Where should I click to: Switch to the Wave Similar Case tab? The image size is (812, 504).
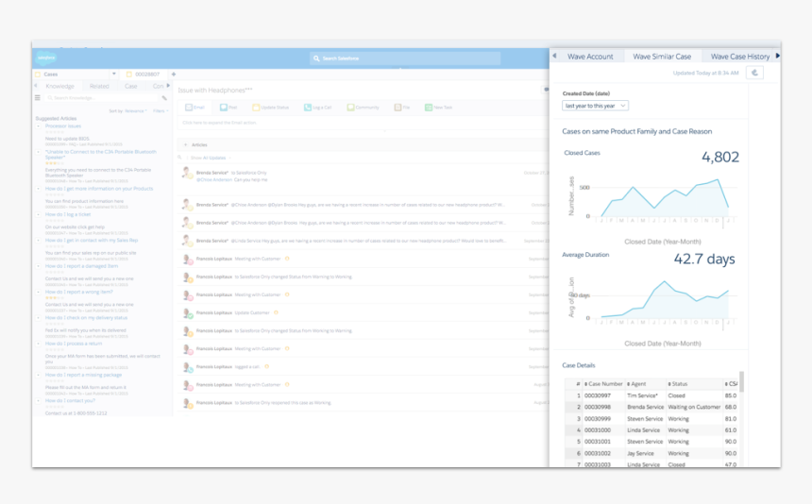pyautogui.click(x=662, y=57)
